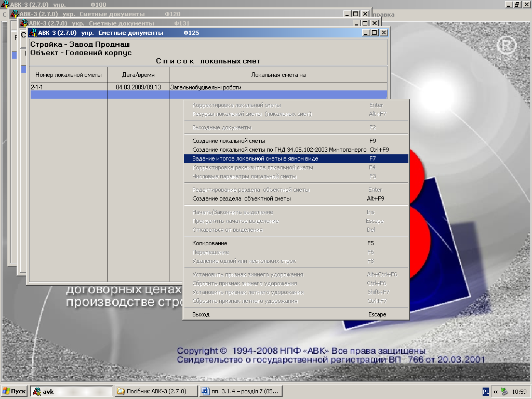Restore the main Ф100 application window
The height and width of the screenshot is (399, 532).
pos(517,4)
